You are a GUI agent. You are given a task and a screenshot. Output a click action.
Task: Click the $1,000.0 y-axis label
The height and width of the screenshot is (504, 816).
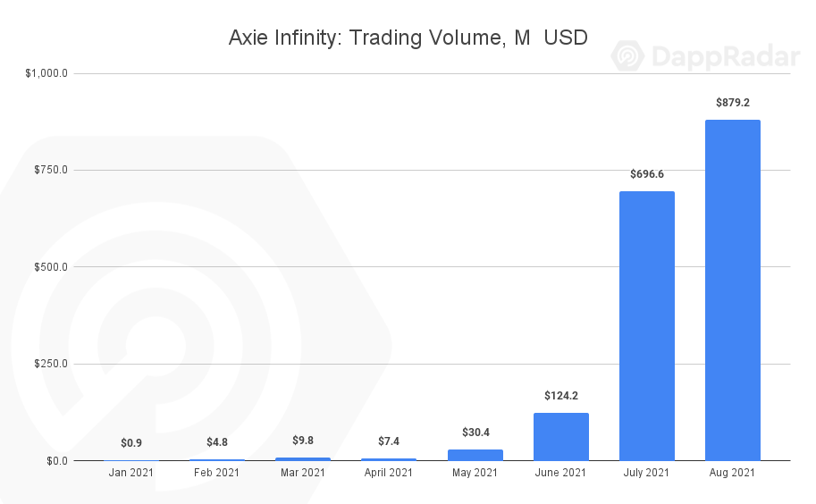point(46,73)
